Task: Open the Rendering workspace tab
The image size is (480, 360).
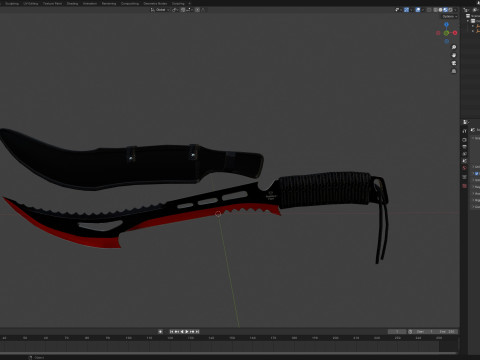Action: pos(109,3)
